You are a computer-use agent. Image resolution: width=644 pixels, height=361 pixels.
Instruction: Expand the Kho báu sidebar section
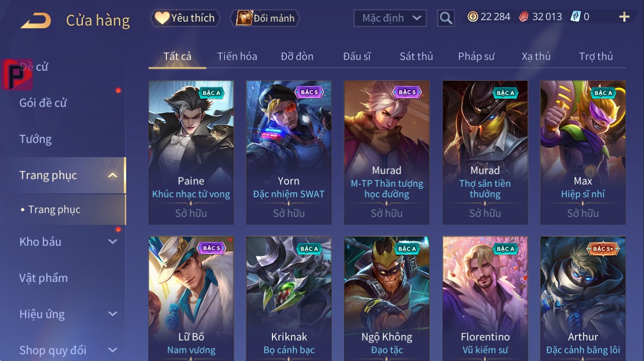113,242
